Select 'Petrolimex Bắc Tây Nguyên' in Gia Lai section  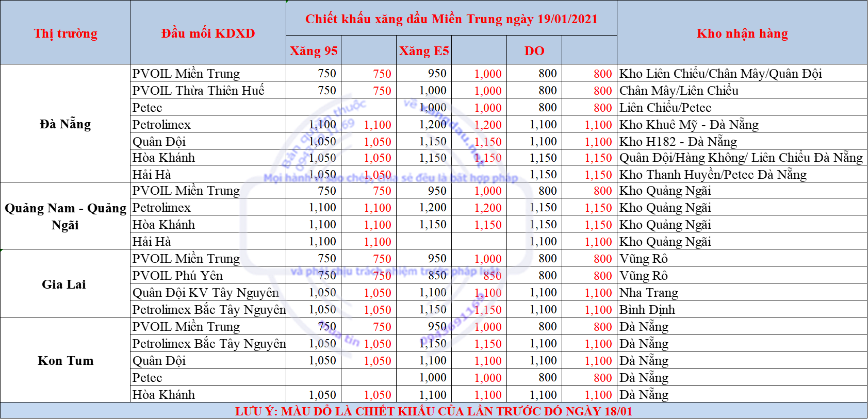209,310
